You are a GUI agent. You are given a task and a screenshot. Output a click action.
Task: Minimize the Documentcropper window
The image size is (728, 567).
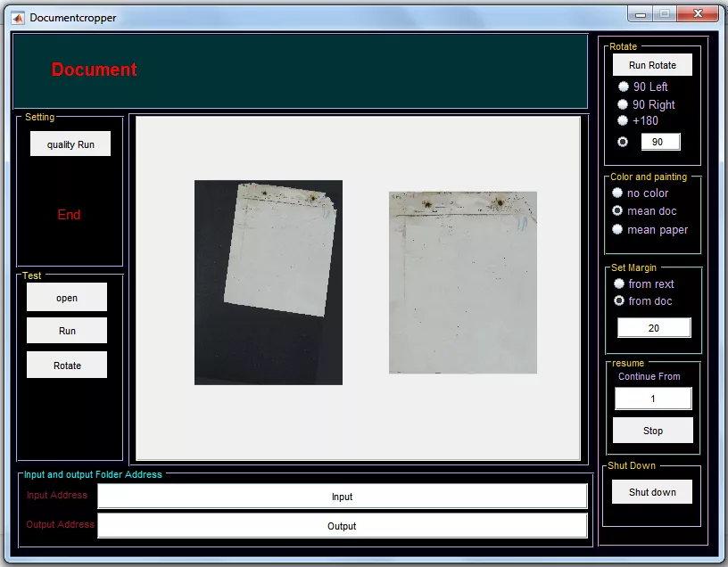coord(641,14)
